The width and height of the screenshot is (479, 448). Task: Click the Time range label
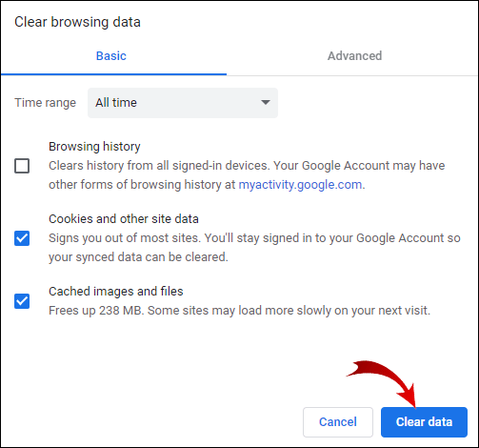pyautogui.click(x=45, y=103)
